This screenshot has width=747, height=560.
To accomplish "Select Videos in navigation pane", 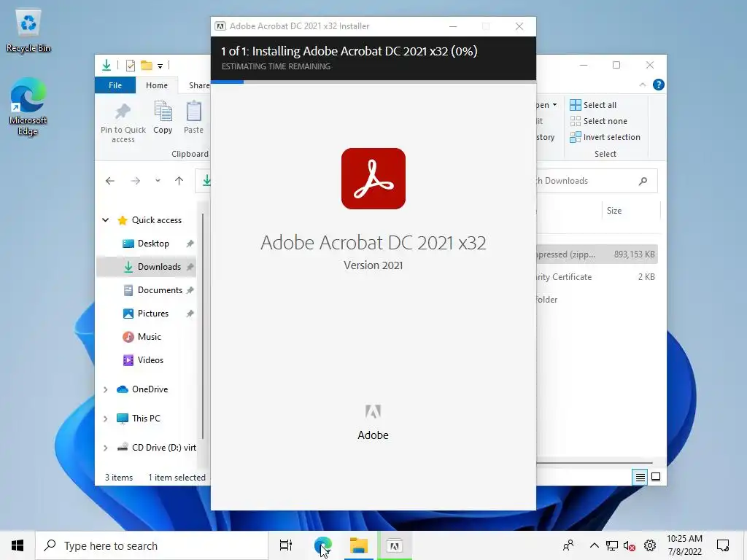I will point(147,360).
